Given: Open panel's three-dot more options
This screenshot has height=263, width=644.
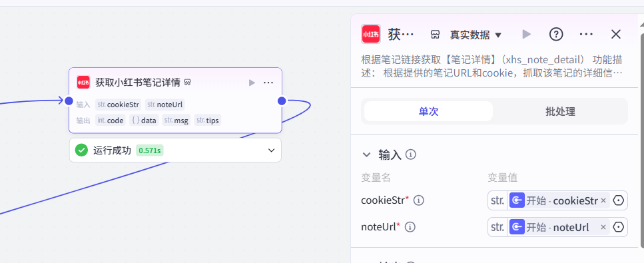Looking at the screenshot, I should [586, 35].
